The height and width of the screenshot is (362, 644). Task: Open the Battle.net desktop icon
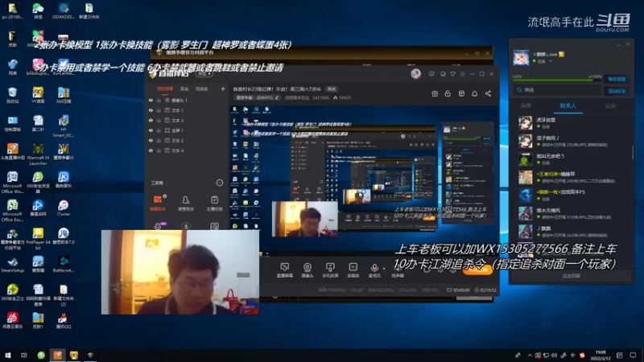click(64, 265)
